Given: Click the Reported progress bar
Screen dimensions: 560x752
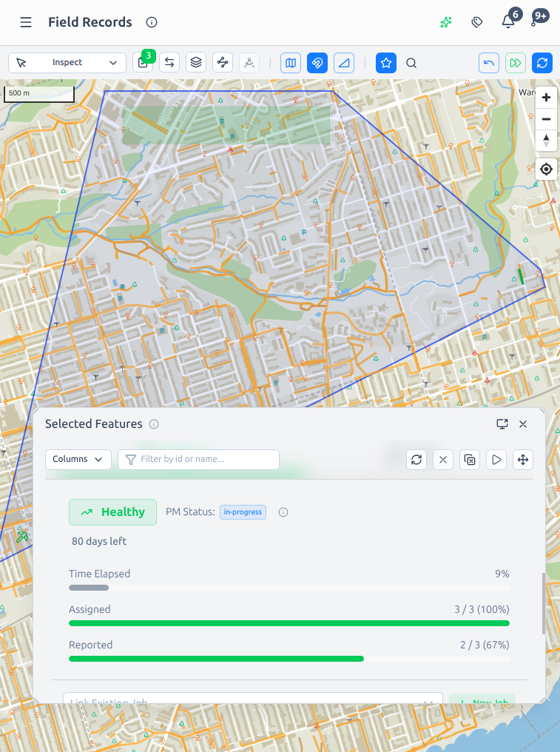Looking at the screenshot, I should [289, 659].
